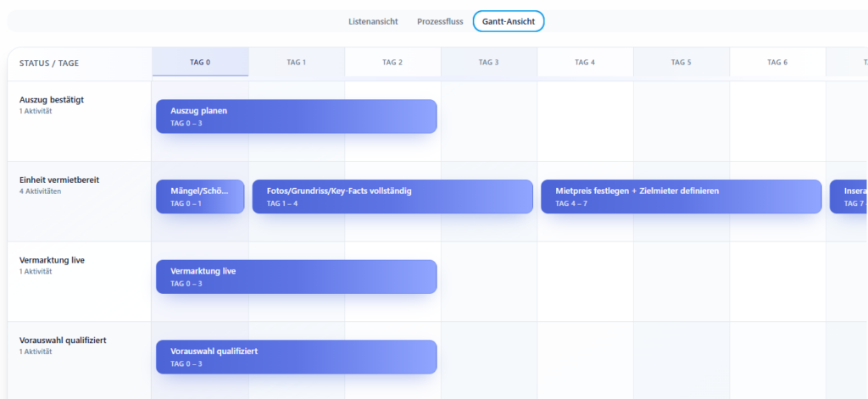868x399 pixels.
Task: Click the partially visible Insera... task bar
Action: pos(849,197)
